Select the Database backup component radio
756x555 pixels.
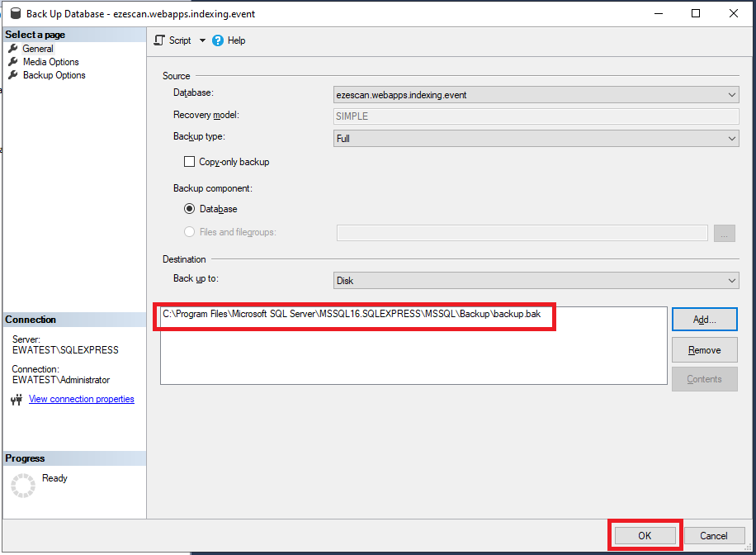pyautogui.click(x=190, y=209)
